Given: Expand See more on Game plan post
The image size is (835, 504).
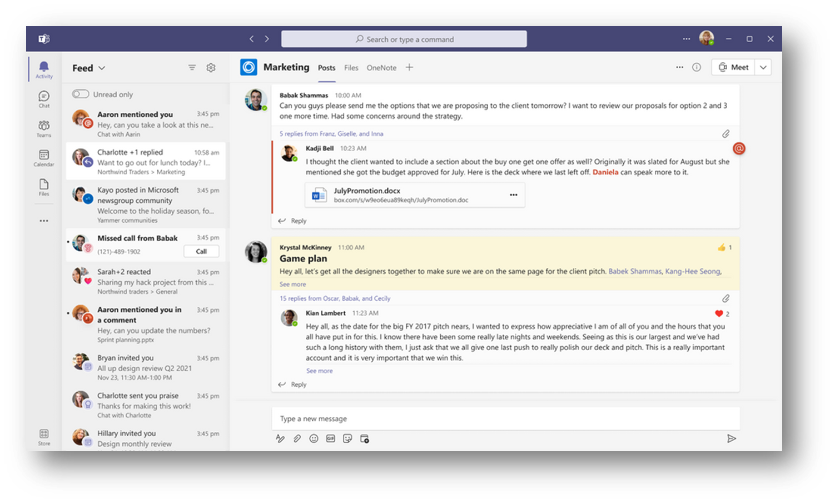Looking at the screenshot, I should (292, 285).
